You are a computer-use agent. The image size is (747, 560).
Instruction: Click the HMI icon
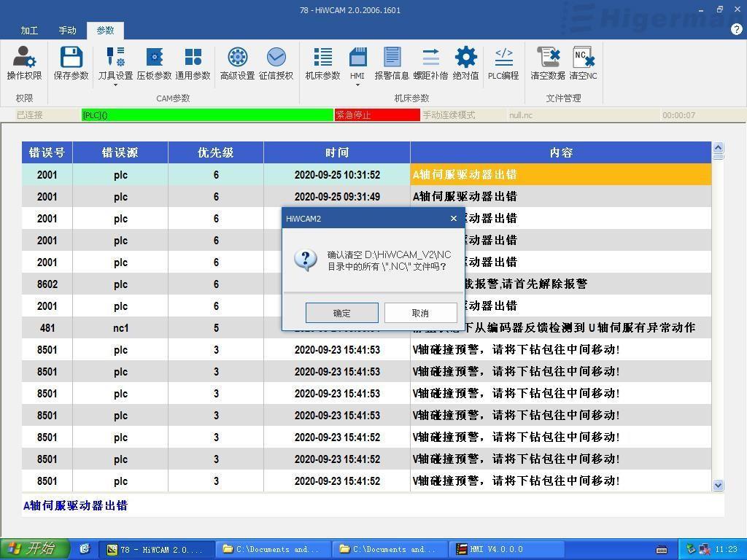pos(357,62)
